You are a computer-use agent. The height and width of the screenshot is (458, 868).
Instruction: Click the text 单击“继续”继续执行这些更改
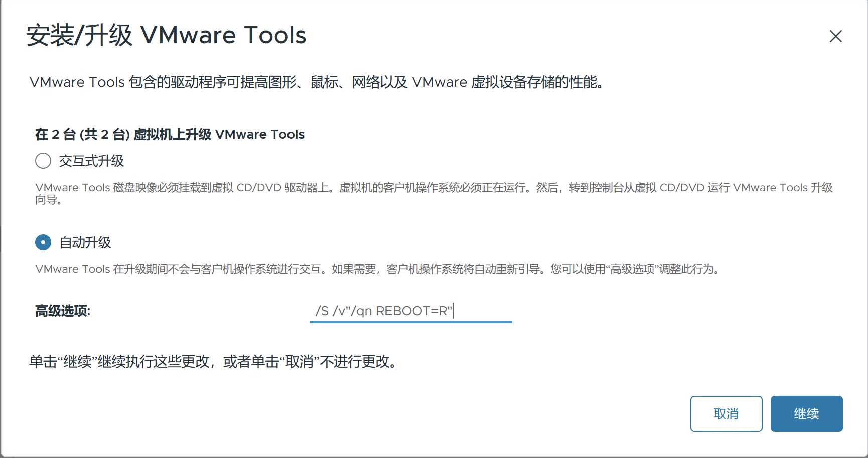pos(214,362)
